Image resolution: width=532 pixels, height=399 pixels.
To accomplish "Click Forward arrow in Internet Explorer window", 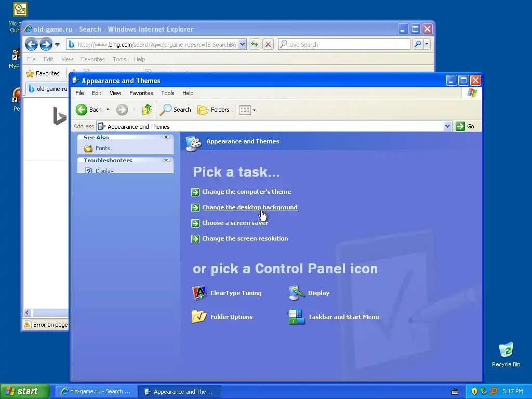I will pyautogui.click(x=46, y=44).
